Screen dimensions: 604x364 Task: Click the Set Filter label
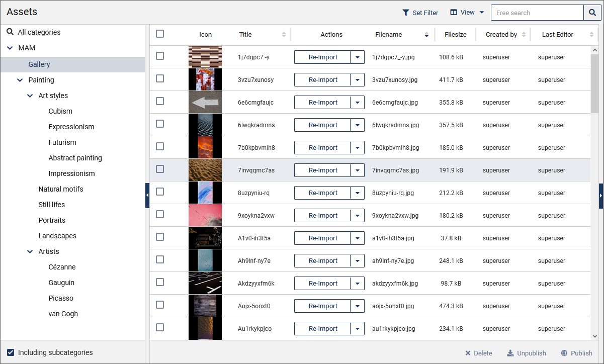click(425, 13)
